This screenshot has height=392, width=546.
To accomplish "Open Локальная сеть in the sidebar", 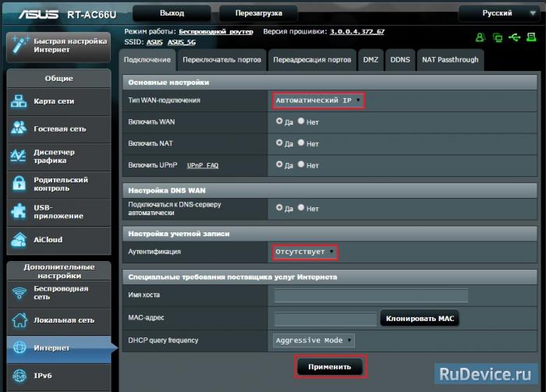I will coord(58,320).
